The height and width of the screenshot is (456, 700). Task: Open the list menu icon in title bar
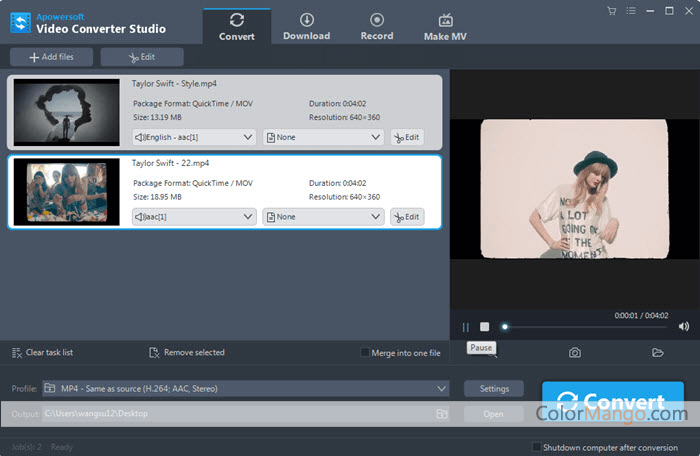(630, 10)
